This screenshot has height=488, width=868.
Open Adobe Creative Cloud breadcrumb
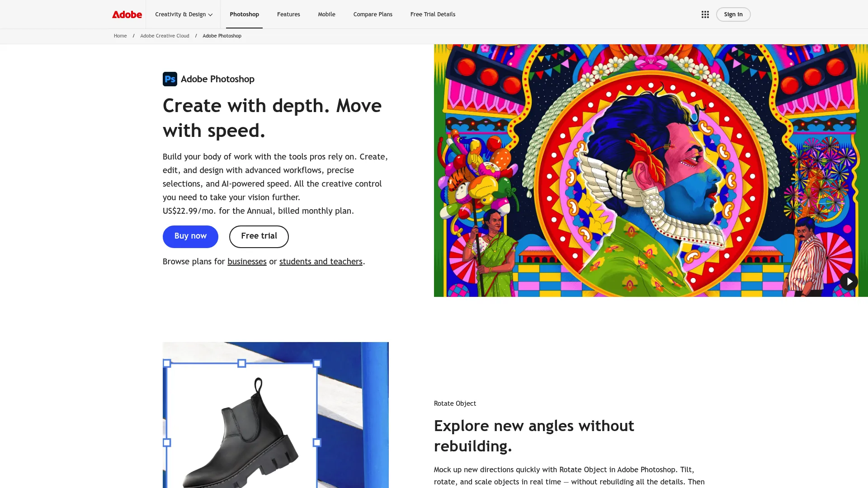[165, 36]
